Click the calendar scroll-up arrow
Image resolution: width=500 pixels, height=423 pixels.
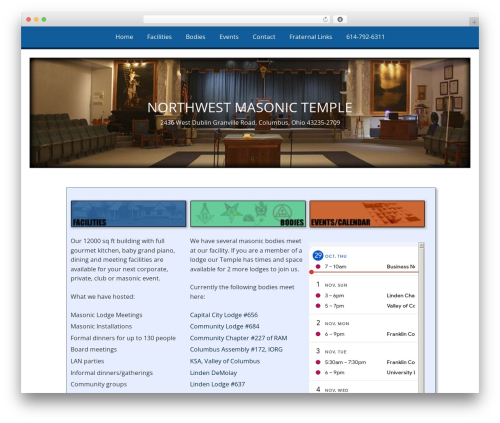click(x=421, y=245)
